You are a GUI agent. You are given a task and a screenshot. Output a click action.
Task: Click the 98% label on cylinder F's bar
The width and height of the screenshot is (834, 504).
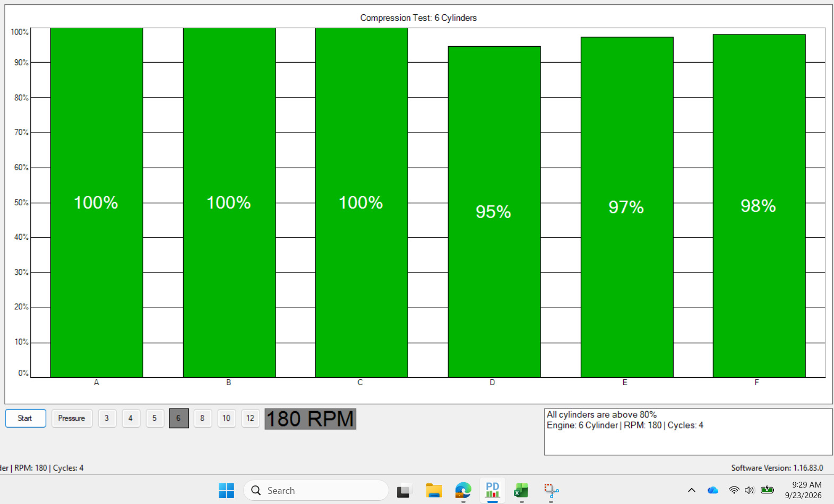(758, 206)
